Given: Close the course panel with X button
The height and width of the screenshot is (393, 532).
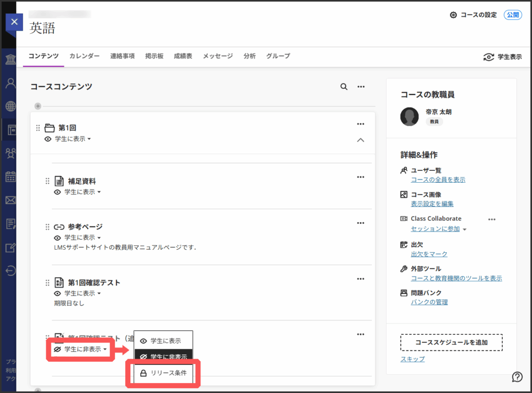Looking at the screenshot, I should pos(14,22).
